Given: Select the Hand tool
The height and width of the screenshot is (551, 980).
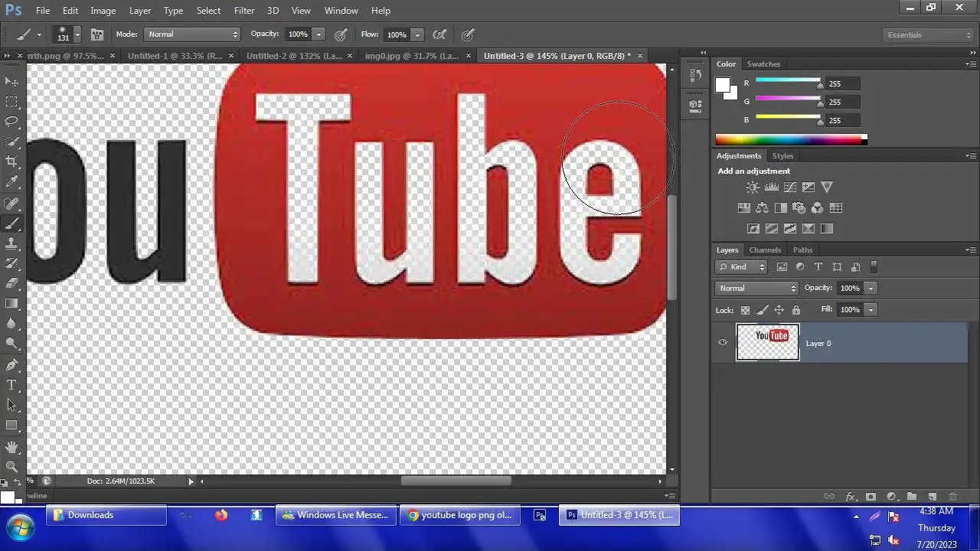Looking at the screenshot, I should tap(11, 446).
